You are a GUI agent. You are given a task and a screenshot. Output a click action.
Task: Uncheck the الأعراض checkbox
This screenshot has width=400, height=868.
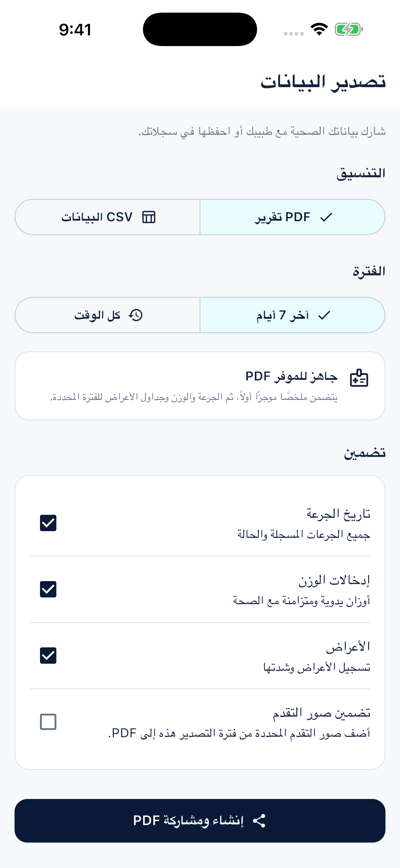pyautogui.click(x=48, y=655)
